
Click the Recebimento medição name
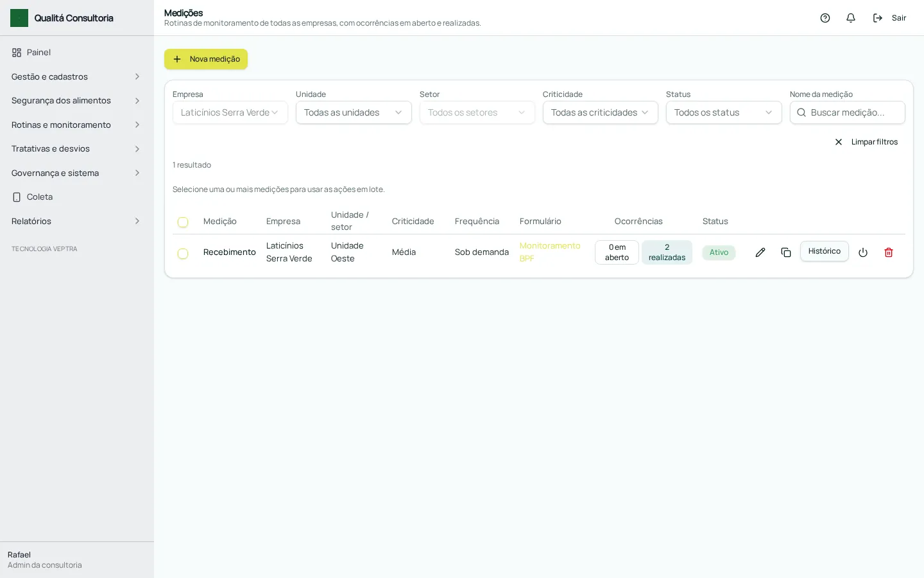pos(230,252)
